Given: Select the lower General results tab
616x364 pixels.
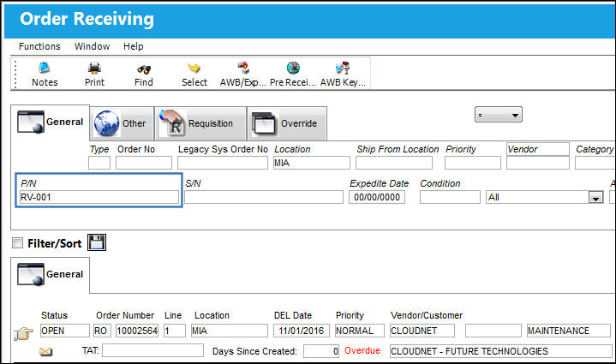Looking at the screenshot, I should pos(51,274).
